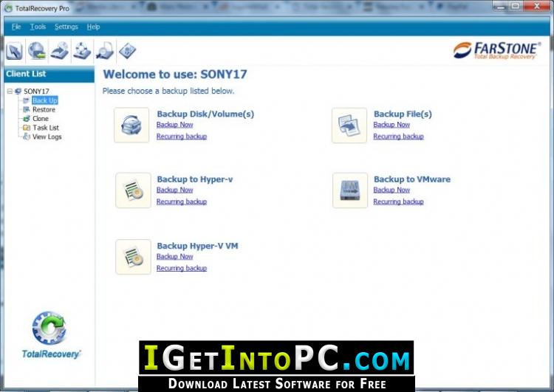The width and height of the screenshot is (554, 392).
Task: Click the icon beside Back Up tree item
Action: (26, 100)
